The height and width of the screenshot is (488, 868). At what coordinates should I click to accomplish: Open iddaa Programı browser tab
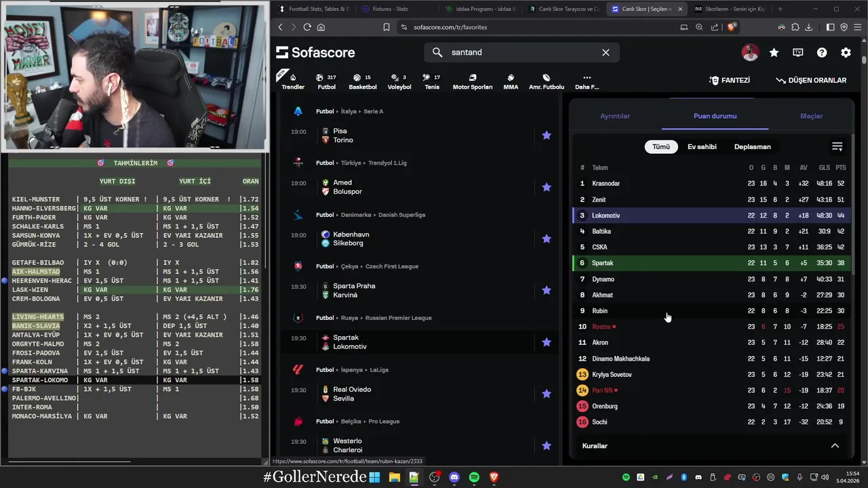[479, 9]
